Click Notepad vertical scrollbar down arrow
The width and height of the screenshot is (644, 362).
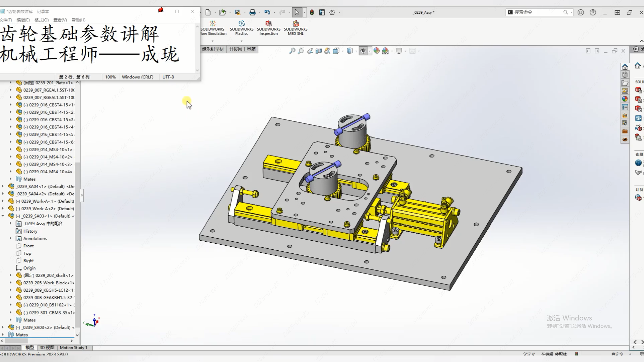(197, 70)
